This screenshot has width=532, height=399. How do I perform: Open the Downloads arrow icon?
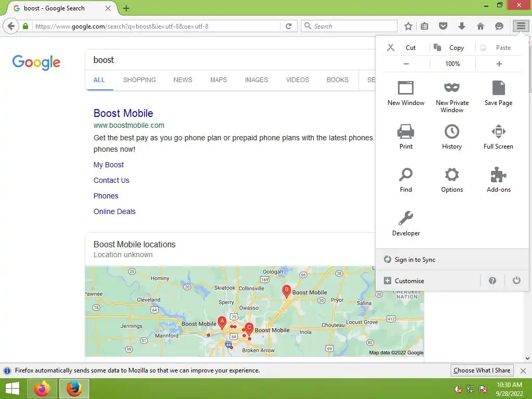point(462,26)
